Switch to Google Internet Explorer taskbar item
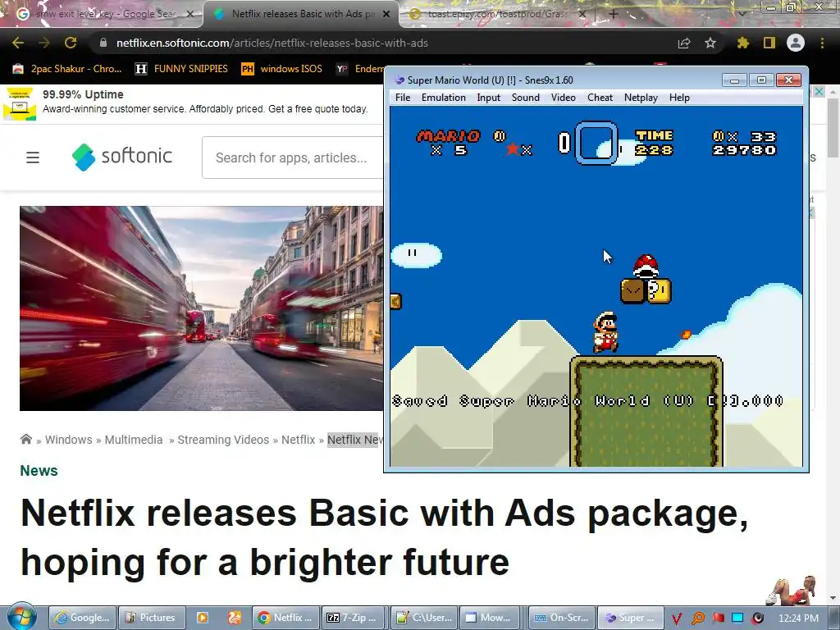The image size is (840, 630). [x=83, y=618]
